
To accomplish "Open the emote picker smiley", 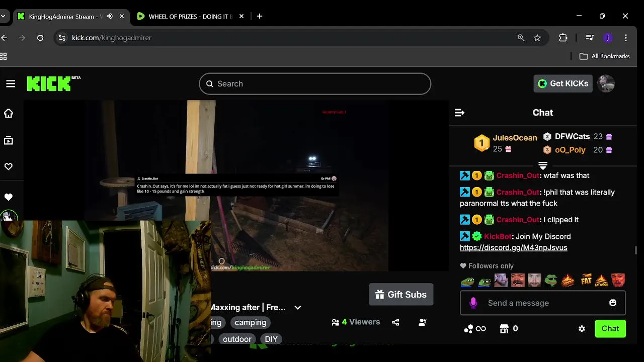I will (x=613, y=303).
